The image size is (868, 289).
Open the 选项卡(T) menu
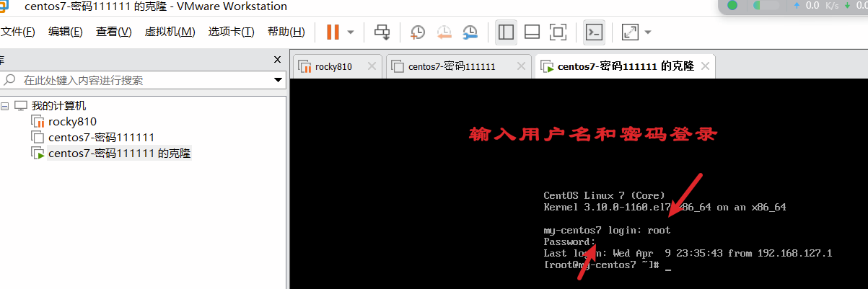tap(231, 32)
